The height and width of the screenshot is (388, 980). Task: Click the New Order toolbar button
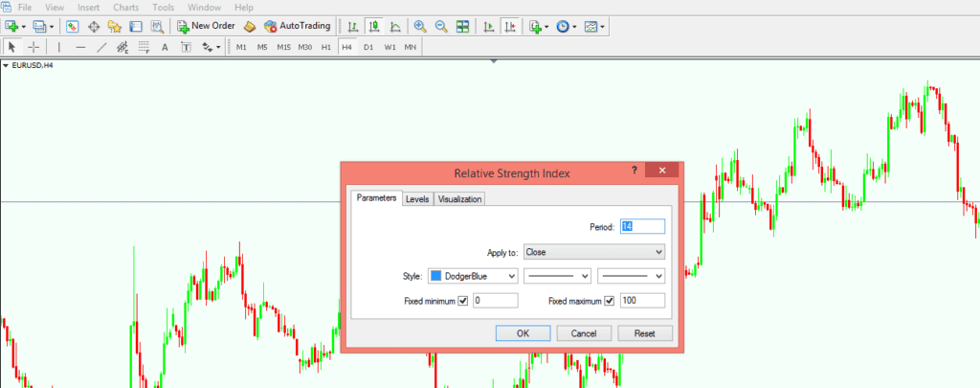coord(207,26)
